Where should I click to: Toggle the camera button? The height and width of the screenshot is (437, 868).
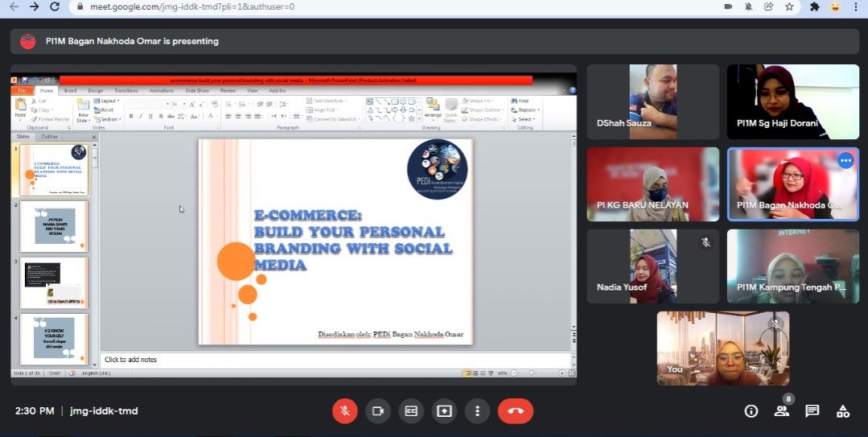(x=377, y=410)
